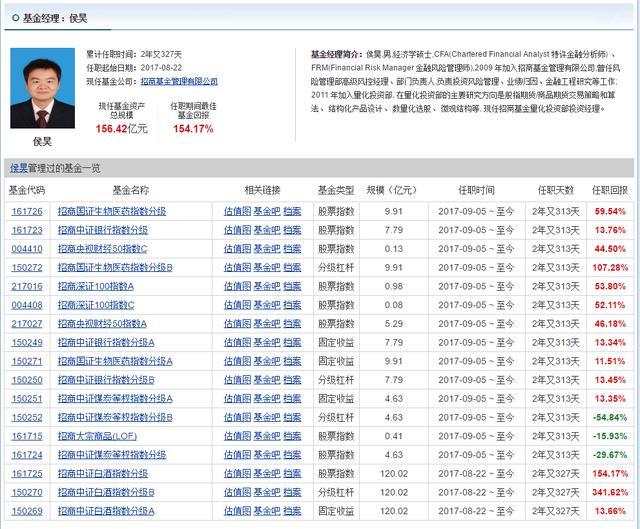Open 档案 for fund 004410

click(x=292, y=249)
